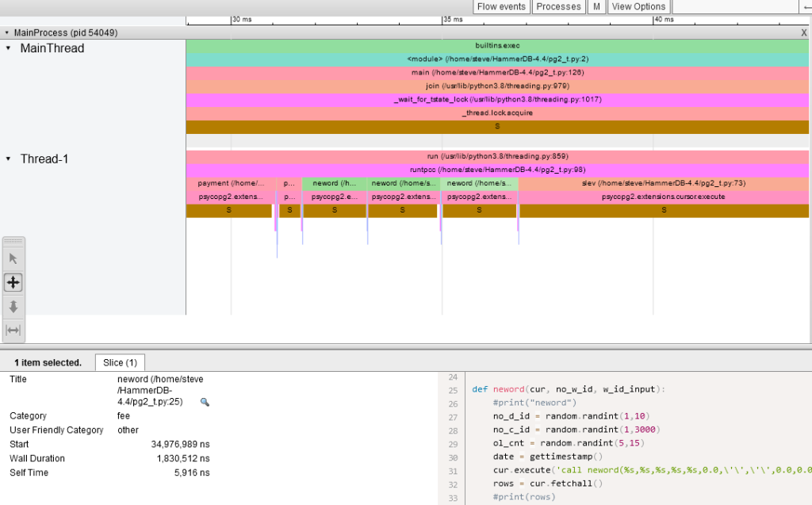Switch to the pan navigation tool
Viewport: 812px width, 505px height.
(13, 282)
